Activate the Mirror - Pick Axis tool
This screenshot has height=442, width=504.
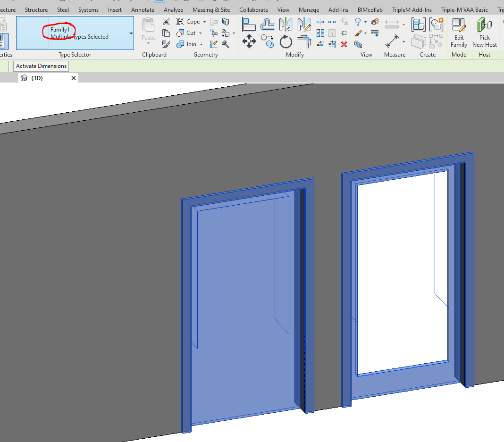[286, 24]
